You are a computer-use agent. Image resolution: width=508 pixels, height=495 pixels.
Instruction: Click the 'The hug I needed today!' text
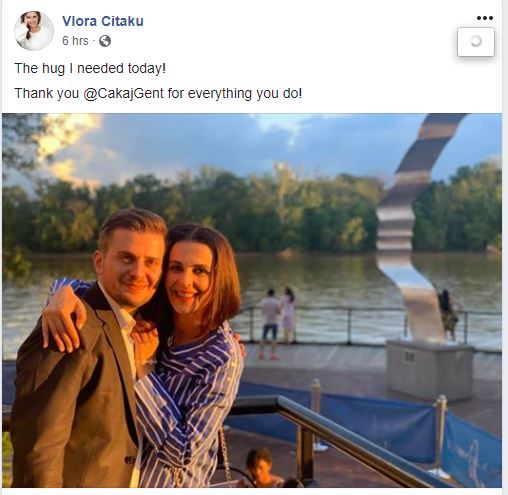point(90,68)
